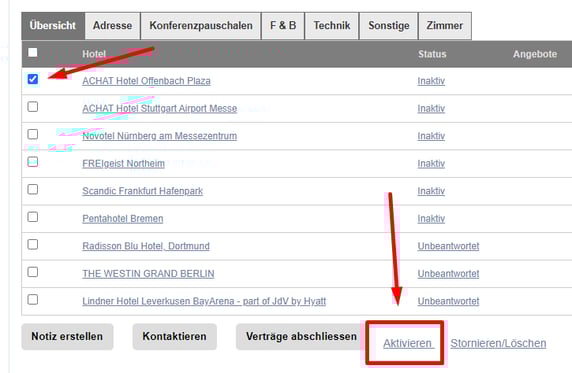Select Scandic Frankfurt Hafenpark checkbox

[x=33, y=189]
